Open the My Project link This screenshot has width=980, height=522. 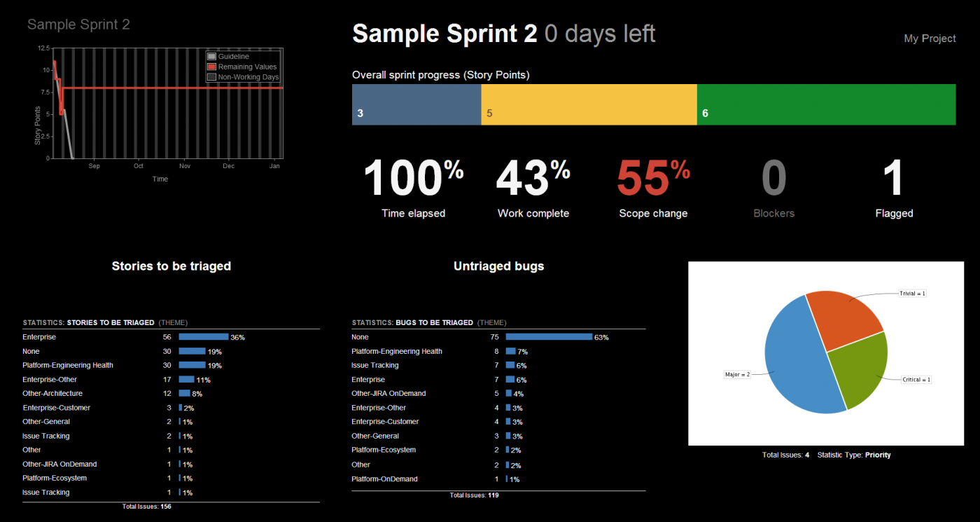(x=930, y=39)
